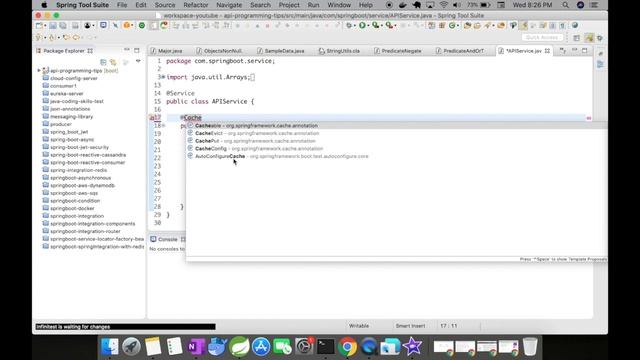
Task: Select messaging-library project
Action: pyautogui.click(x=71, y=117)
